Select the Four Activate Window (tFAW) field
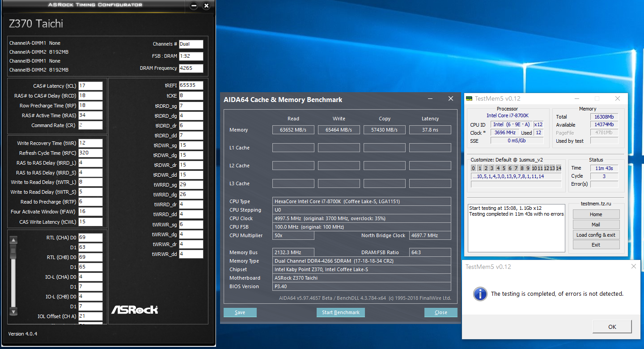The width and height of the screenshot is (644, 349). click(90, 212)
